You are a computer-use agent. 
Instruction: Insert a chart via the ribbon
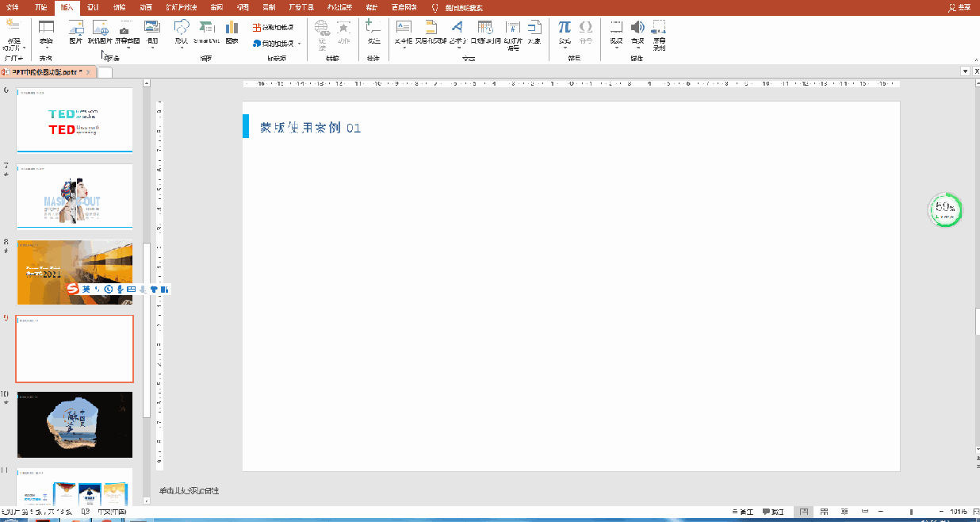[232, 32]
